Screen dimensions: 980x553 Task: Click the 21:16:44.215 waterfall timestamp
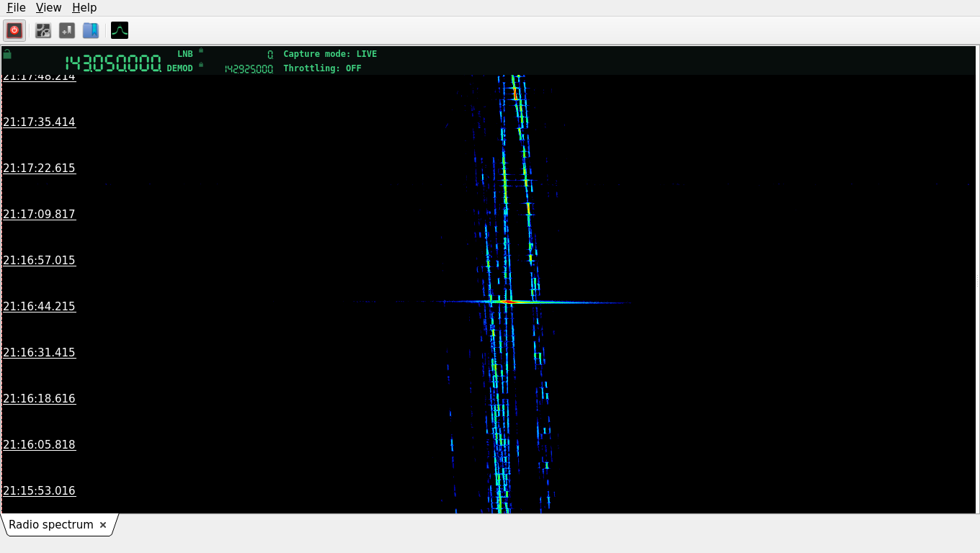40,307
